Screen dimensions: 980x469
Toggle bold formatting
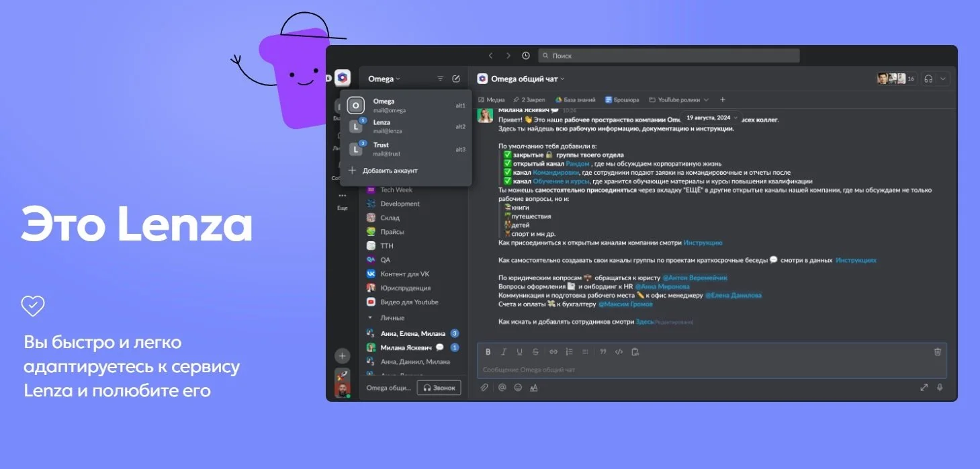pos(488,351)
